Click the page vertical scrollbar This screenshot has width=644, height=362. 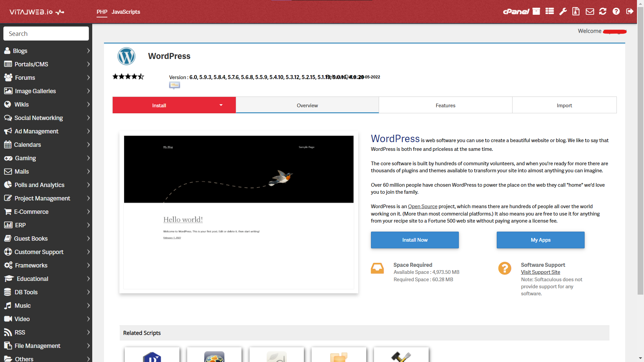point(640,151)
